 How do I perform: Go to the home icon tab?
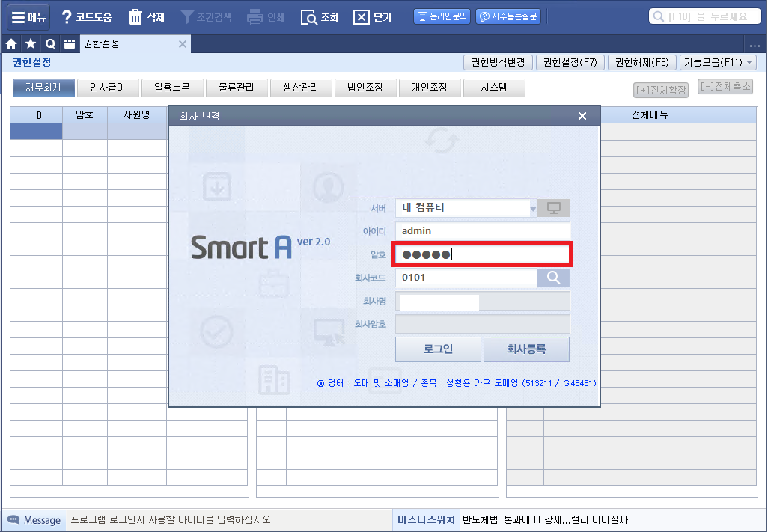pos(11,44)
